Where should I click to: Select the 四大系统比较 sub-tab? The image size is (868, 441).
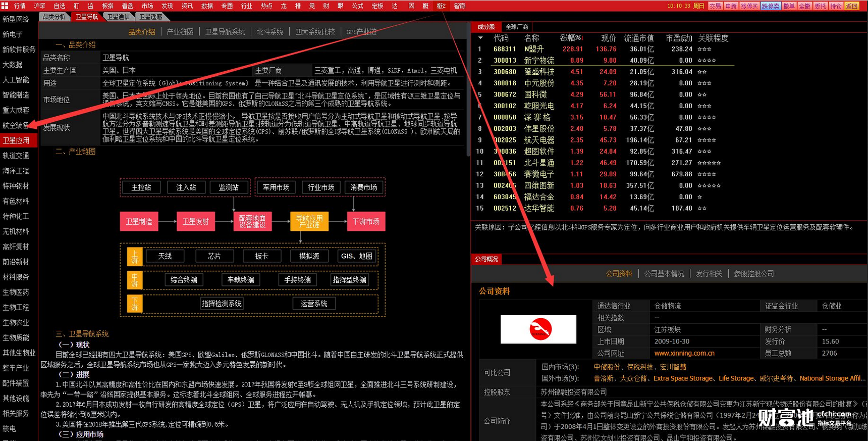click(315, 32)
